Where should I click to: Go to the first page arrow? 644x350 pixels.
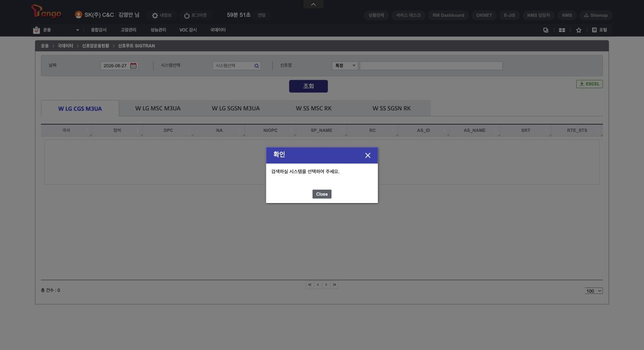[309, 284]
